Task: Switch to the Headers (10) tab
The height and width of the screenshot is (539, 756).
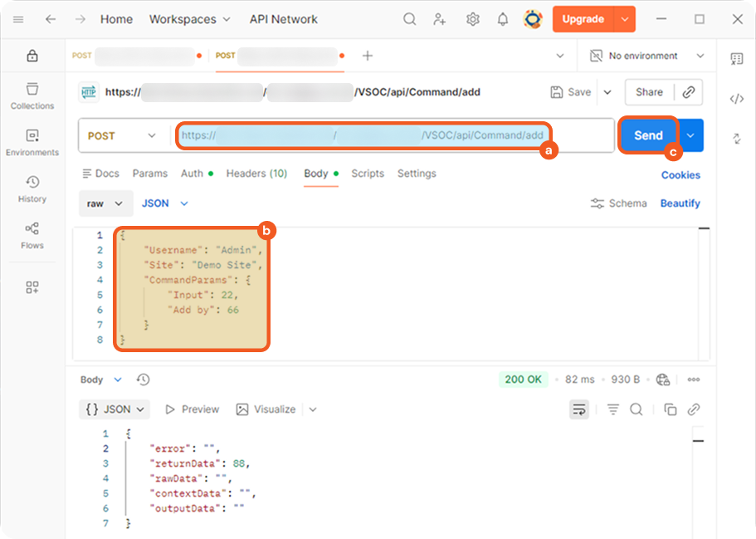Action: [x=256, y=174]
